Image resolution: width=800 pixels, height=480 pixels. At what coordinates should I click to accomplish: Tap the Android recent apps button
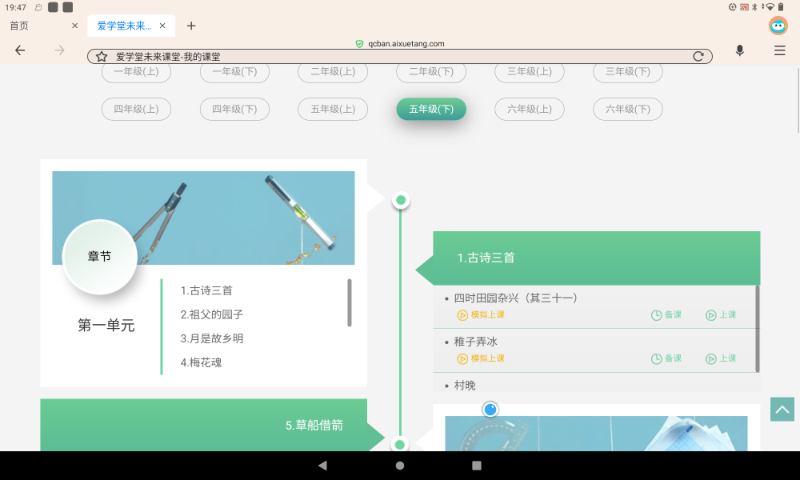click(x=477, y=465)
